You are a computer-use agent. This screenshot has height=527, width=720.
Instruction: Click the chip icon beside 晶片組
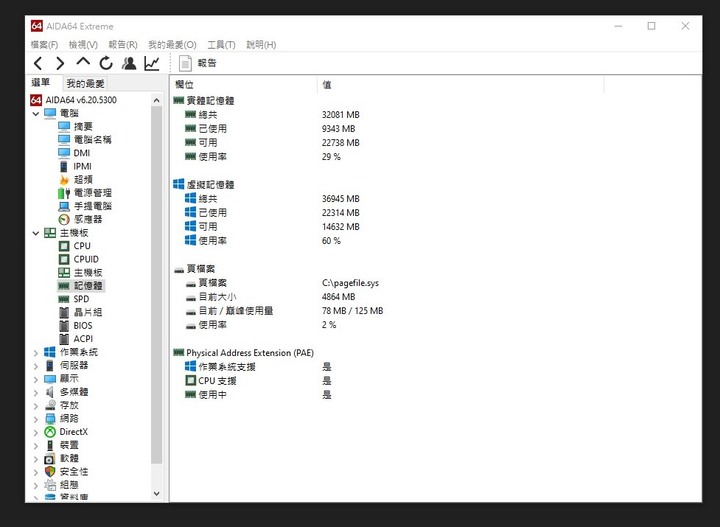(x=64, y=313)
